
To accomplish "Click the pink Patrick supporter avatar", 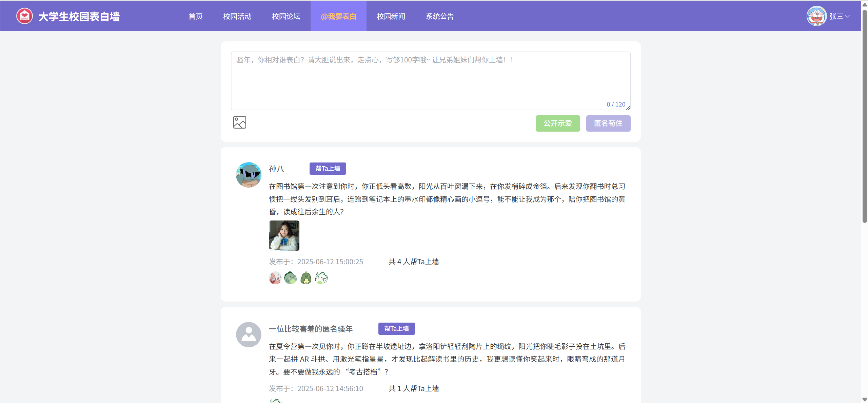I will (x=275, y=278).
